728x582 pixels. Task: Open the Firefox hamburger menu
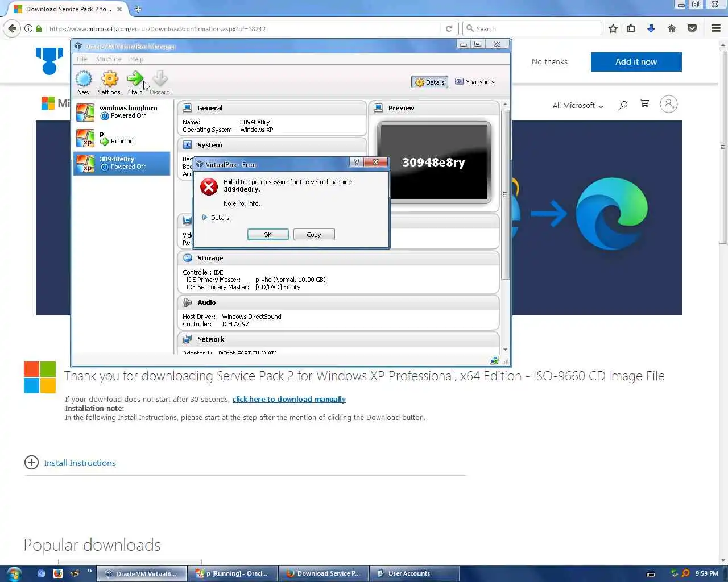[716, 28]
